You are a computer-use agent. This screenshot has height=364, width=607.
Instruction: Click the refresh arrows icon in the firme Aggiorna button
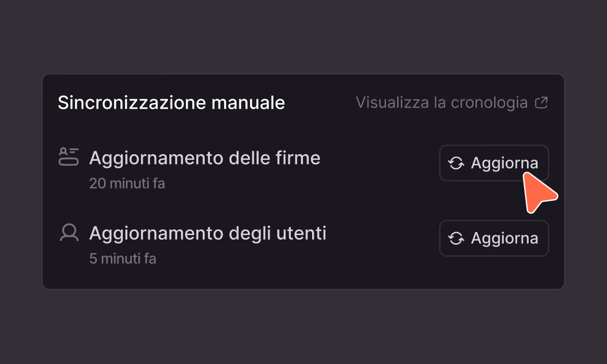[x=456, y=163]
